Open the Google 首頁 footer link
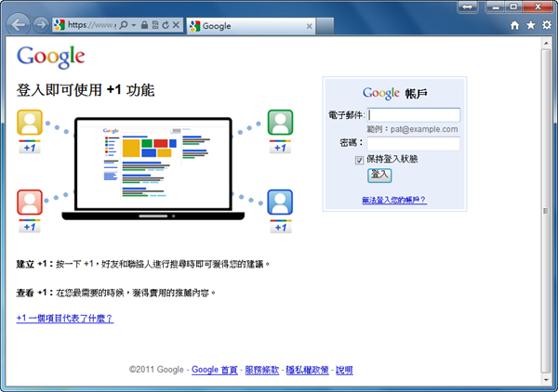The width and height of the screenshot is (558, 392). [x=215, y=370]
